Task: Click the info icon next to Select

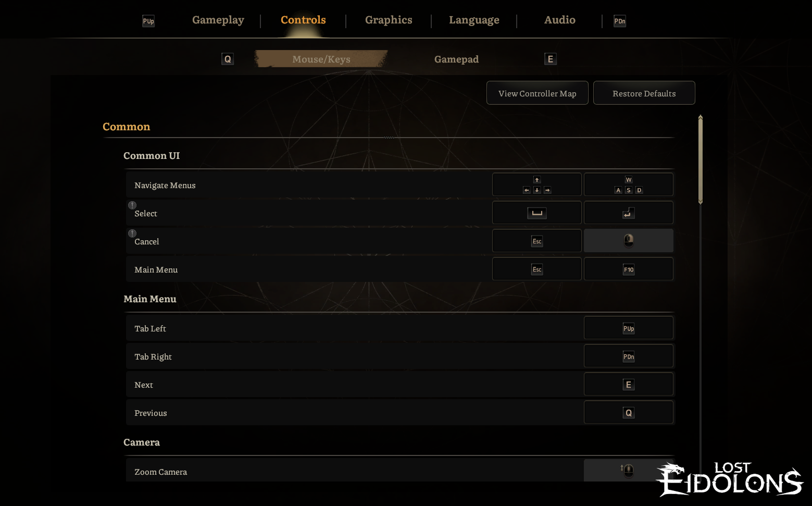Action: (132, 205)
